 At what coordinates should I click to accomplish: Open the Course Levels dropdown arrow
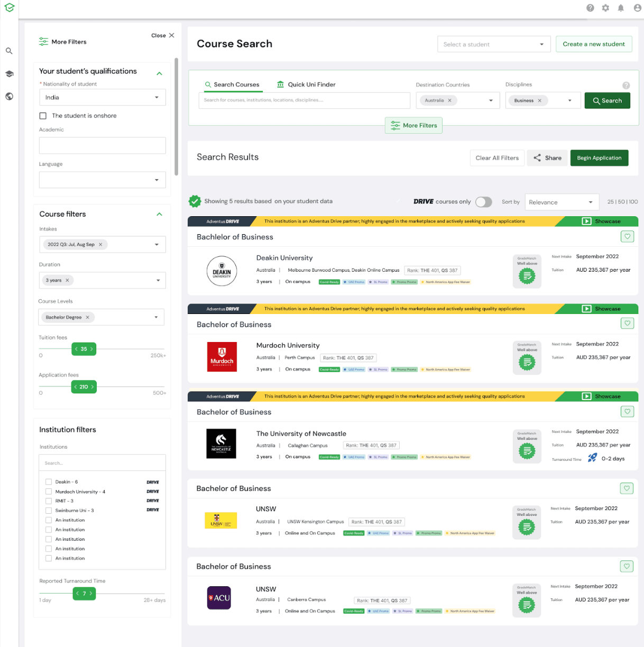click(x=156, y=317)
